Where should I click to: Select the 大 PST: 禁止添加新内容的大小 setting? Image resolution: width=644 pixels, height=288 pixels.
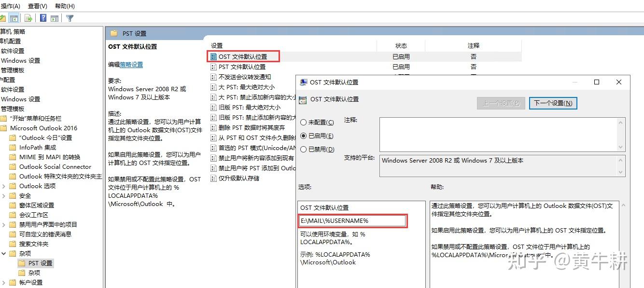click(x=257, y=97)
